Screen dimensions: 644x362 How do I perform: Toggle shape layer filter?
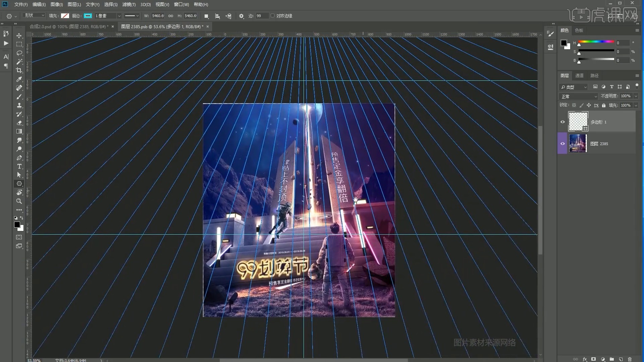pos(620,87)
